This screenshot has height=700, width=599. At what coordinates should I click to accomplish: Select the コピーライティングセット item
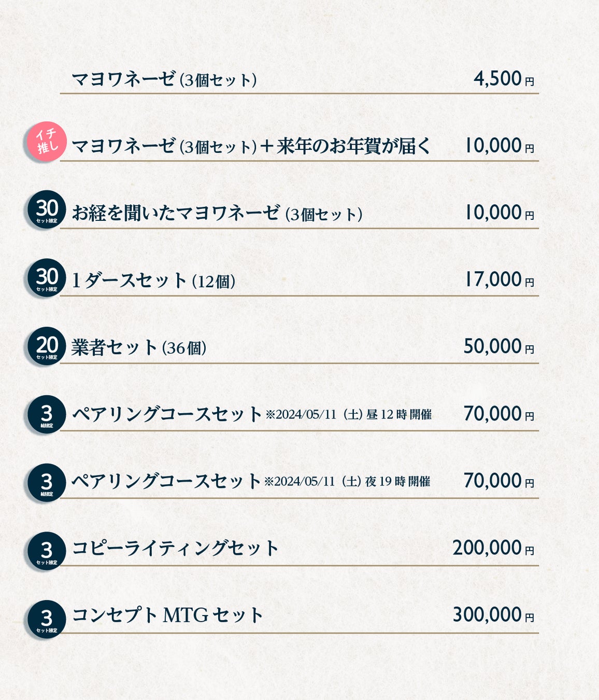coord(175,548)
